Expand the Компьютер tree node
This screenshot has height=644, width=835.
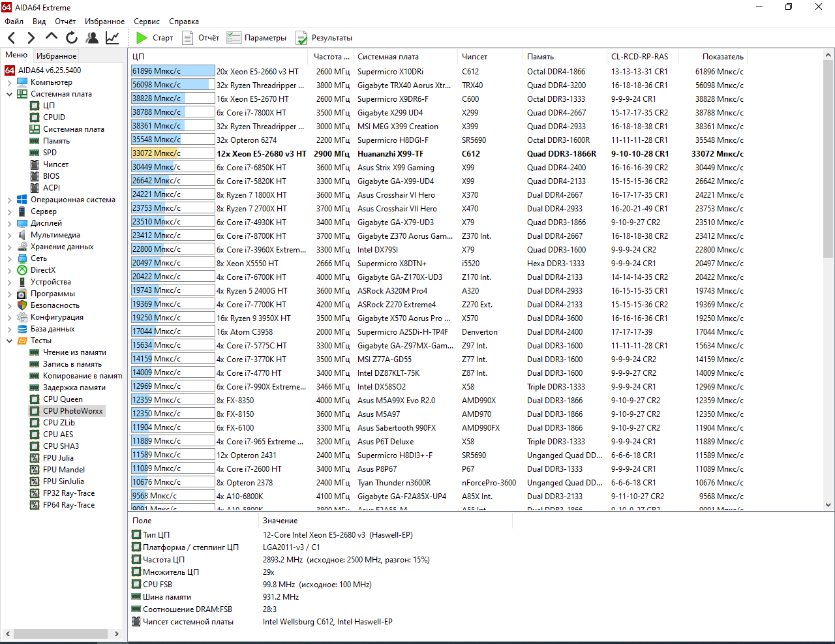click(x=9, y=82)
